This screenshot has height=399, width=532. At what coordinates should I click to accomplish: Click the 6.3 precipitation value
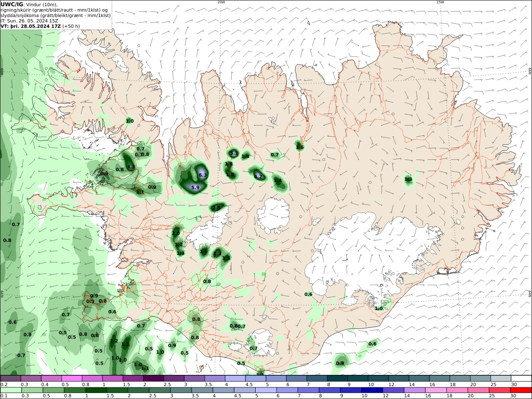click(x=203, y=175)
